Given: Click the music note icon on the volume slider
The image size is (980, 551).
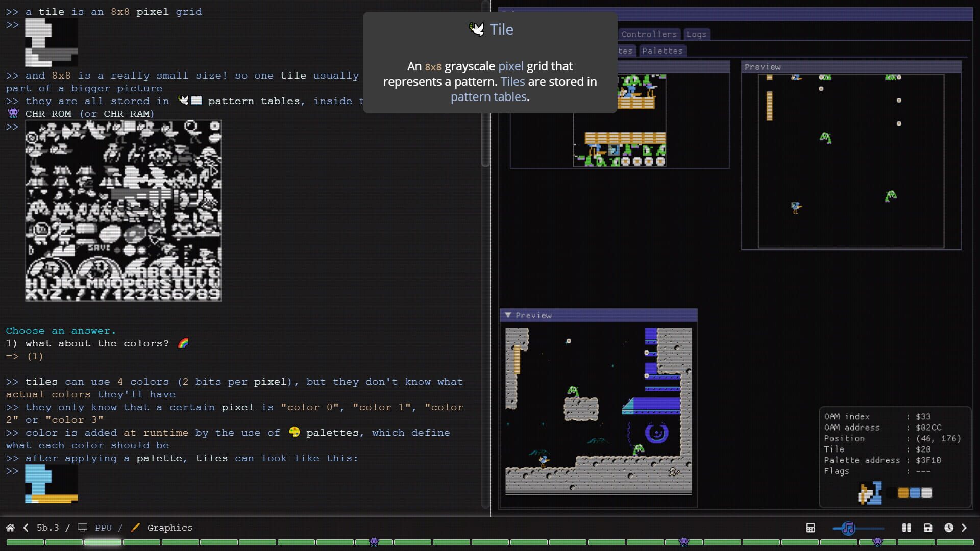Looking at the screenshot, I should (x=848, y=529).
